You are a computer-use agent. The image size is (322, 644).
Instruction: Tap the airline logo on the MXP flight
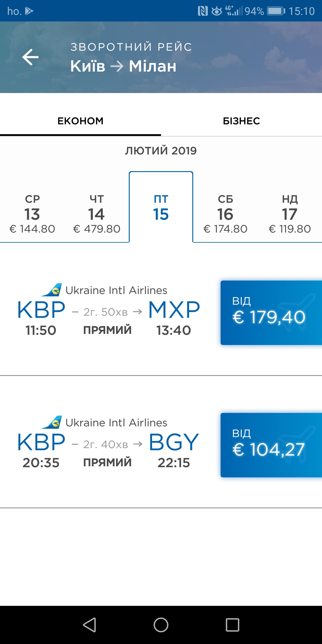point(52,290)
